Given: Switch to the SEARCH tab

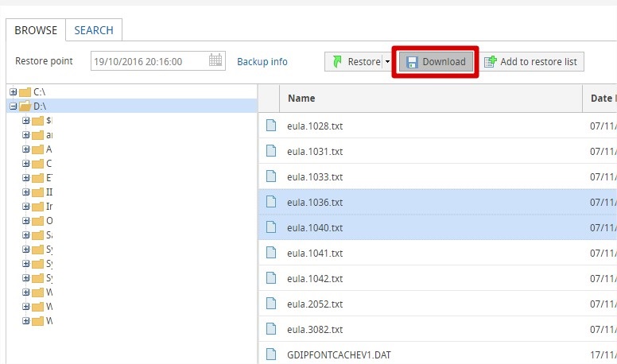Looking at the screenshot, I should 94,31.
